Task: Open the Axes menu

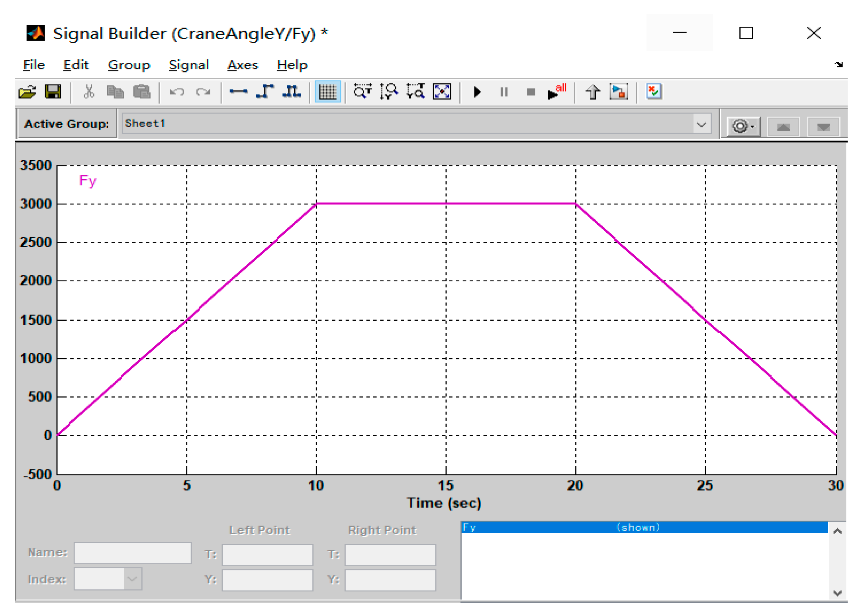Action: tap(242, 65)
